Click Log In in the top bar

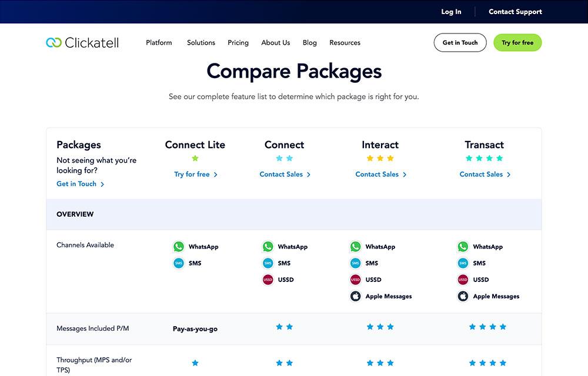pyautogui.click(x=451, y=11)
